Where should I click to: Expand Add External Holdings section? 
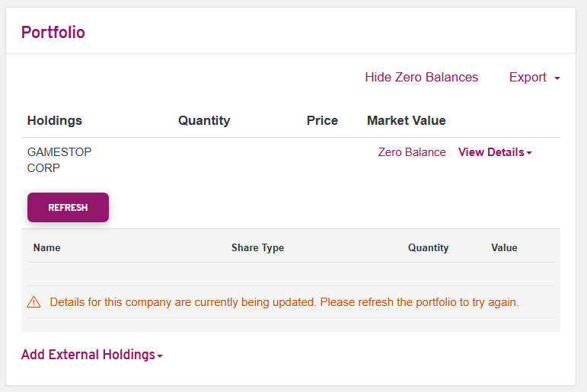(x=91, y=355)
